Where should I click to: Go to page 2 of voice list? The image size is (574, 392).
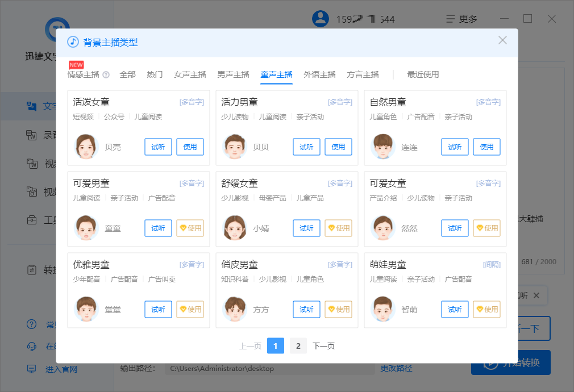click(x=298, y=345)
